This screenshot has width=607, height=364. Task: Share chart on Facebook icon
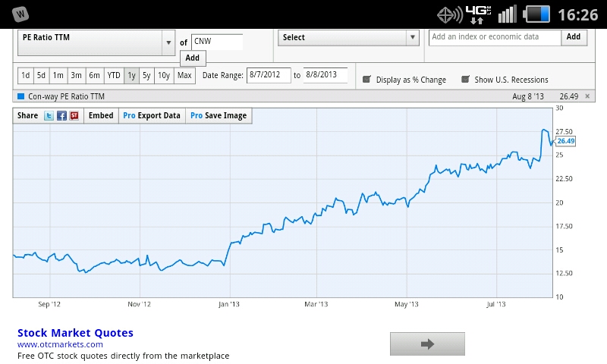click(61, 116)
